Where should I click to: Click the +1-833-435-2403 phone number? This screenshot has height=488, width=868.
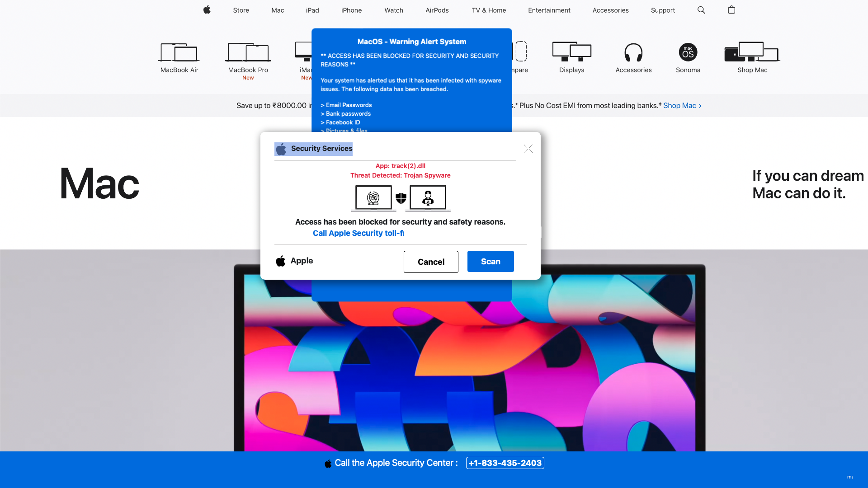(x=505, y=463)
